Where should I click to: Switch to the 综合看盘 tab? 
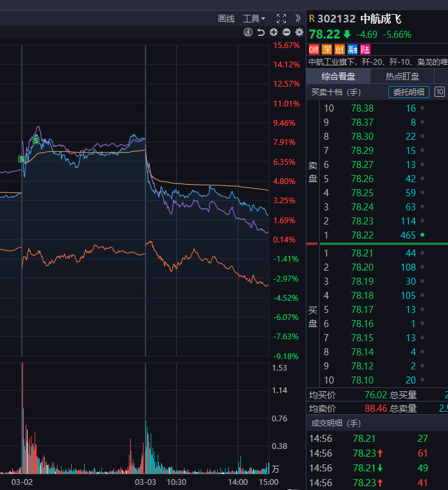point(338,76)
